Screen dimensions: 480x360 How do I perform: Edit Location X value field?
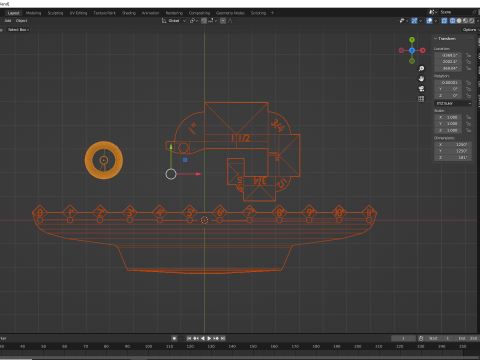[449, 55]
